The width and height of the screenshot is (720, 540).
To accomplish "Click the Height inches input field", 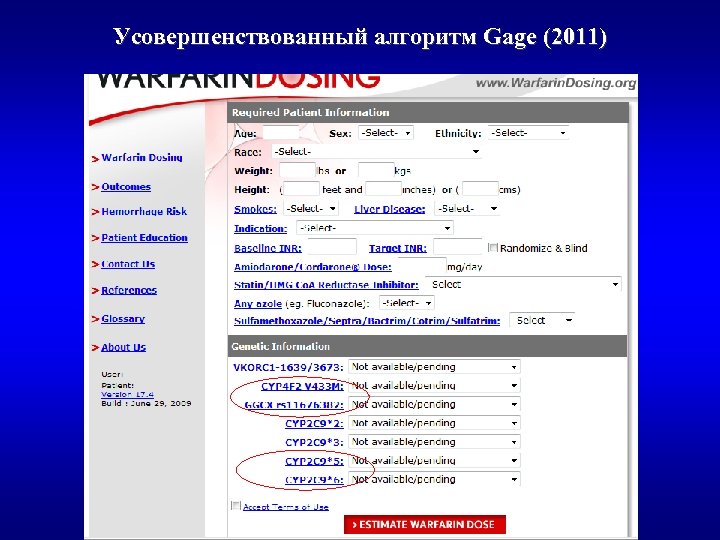I will click(x=384, y=189).
